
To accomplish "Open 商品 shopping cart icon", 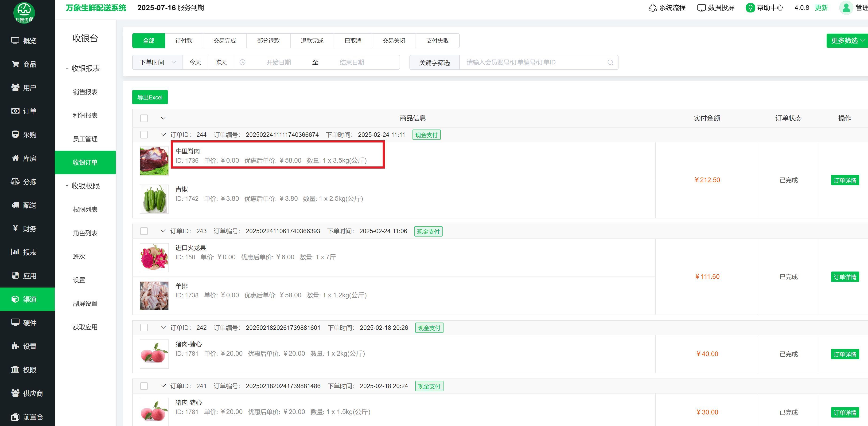I will coord(16,64).
